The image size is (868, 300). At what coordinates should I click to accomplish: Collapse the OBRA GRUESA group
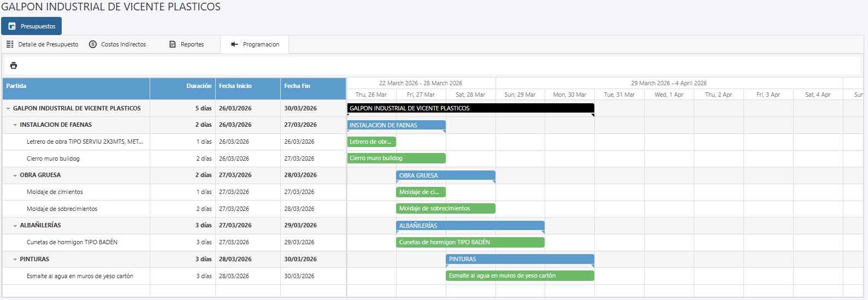click(15, 175)
